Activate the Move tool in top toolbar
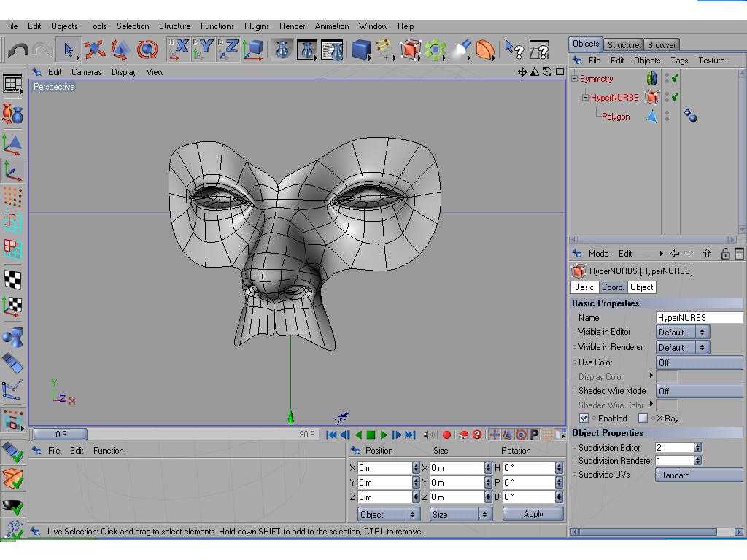Viewport: 747px width, 560px height. point(94,50)
